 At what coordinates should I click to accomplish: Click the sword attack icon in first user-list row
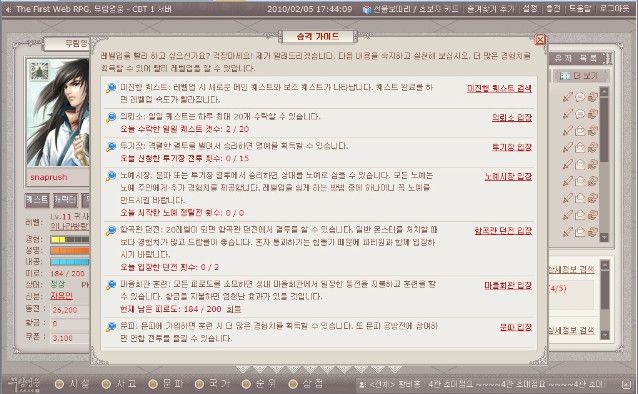567,97
